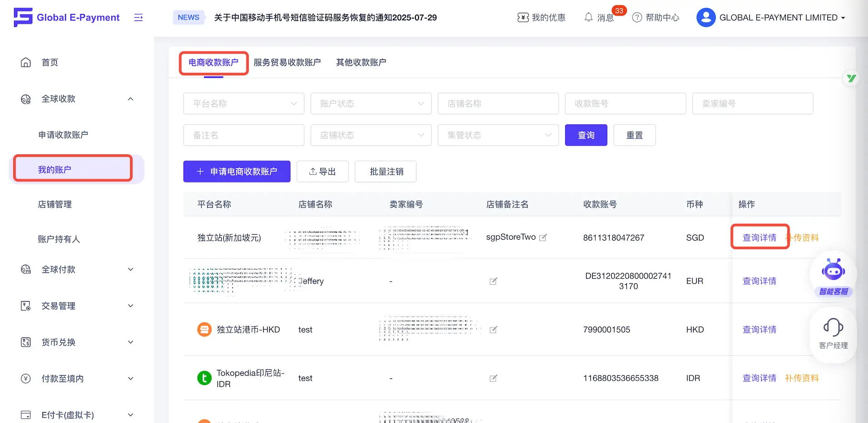Focus the 店铺名称 input field

click(498, 104)
